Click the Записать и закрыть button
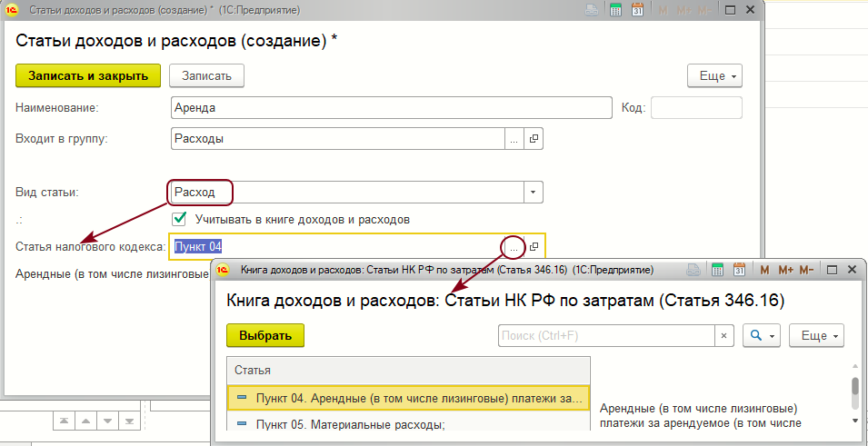 pos(88,76)
